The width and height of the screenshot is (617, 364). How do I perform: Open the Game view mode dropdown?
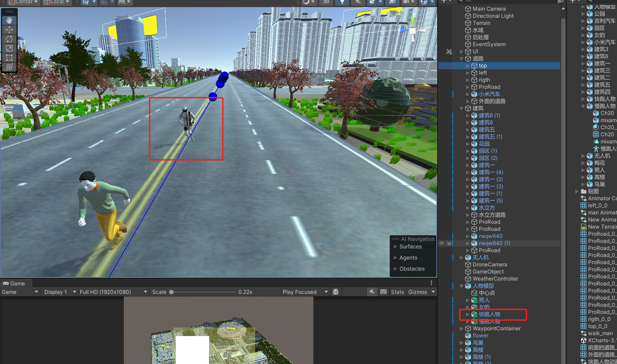pyautogui.click(x=20, y=292)
